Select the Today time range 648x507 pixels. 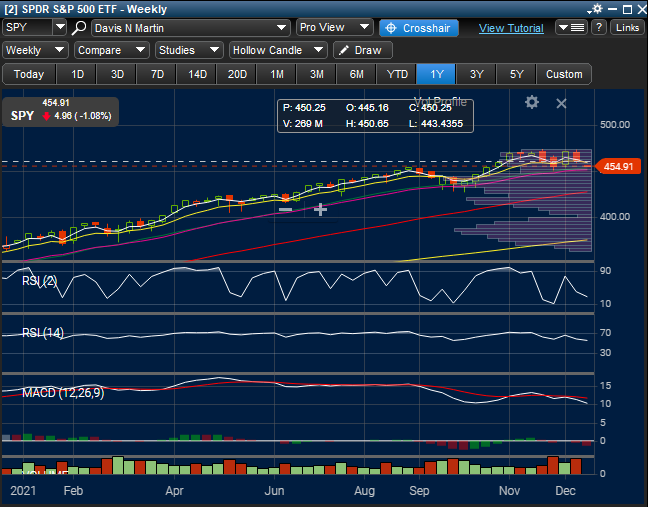(29, 74)
